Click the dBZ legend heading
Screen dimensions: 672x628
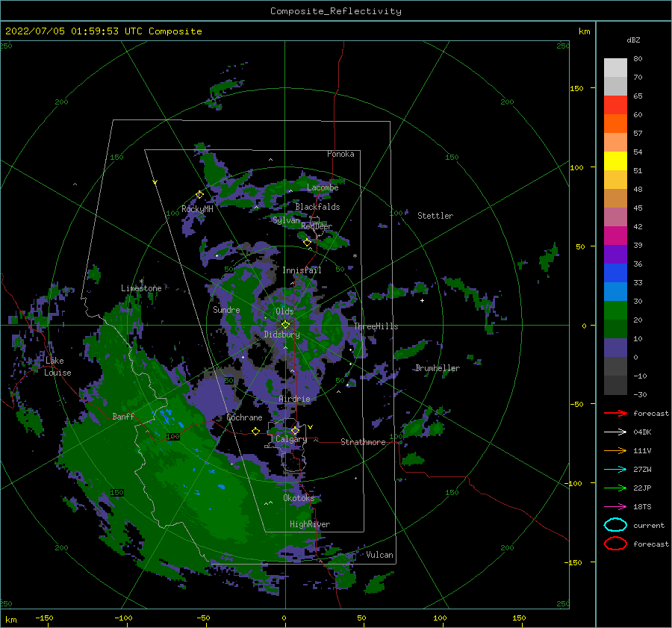633,40
